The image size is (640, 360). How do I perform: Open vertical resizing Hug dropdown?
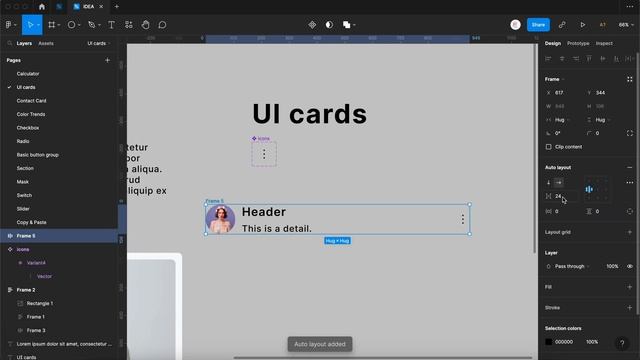pyautogui.click(x=603, y=120)
